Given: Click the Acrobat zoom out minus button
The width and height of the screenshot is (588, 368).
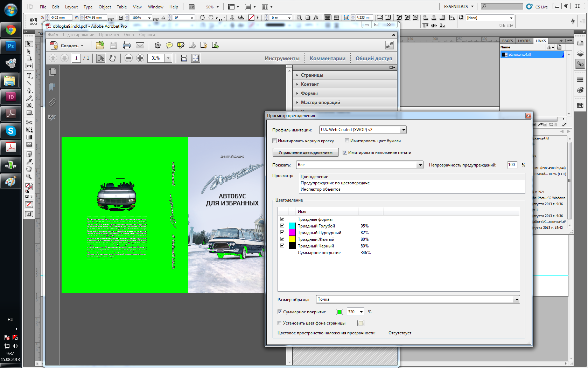Looking at the screenshot, I should tap(128, 58).
